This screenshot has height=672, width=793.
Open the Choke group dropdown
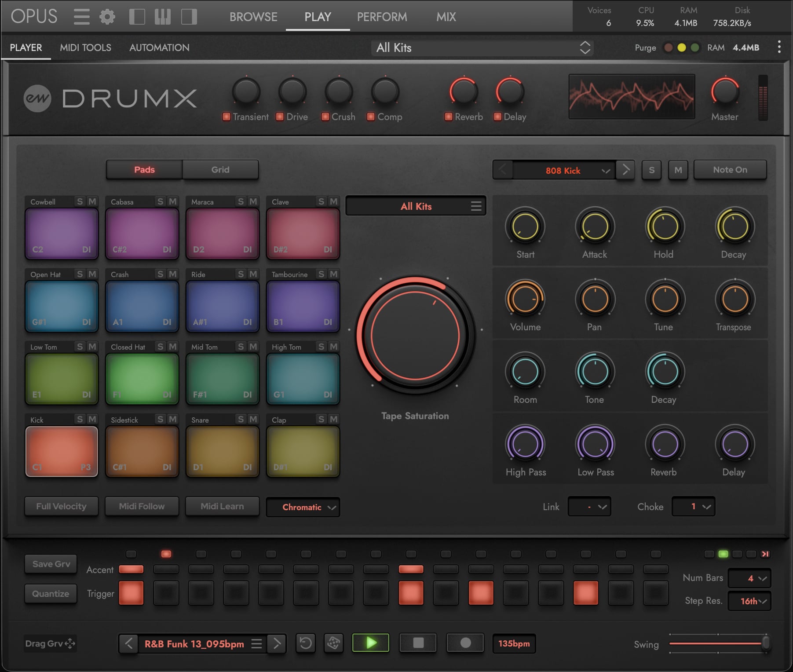pyautogui.click(x=693, y=507)
